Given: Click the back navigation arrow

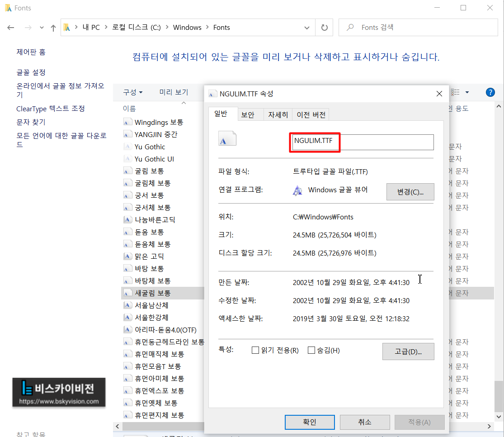Looking at the screenshot, I should click(x=10, y=27).
